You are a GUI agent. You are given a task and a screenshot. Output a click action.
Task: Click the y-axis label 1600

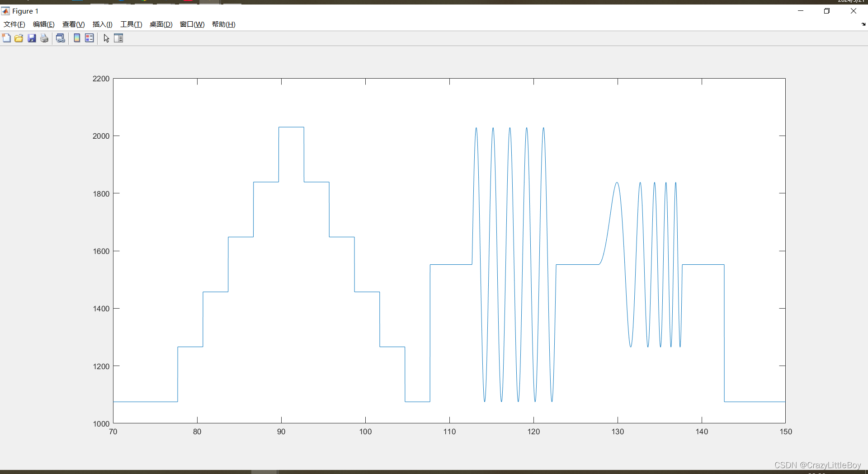(x=101, y=251)
